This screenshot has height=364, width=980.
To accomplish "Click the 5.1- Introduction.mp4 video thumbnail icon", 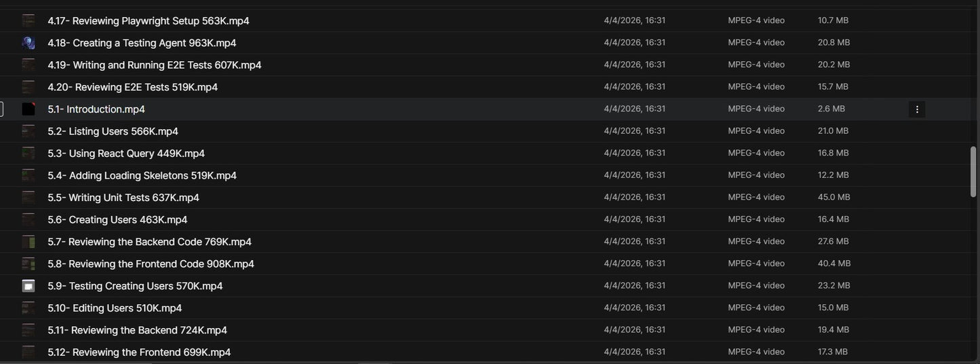I will pos(28,109).
